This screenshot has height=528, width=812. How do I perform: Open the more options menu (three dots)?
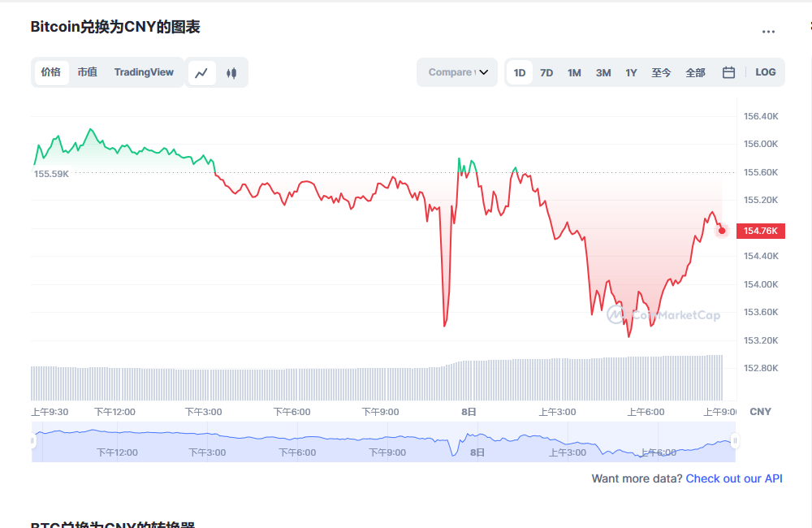pos(768,31)
